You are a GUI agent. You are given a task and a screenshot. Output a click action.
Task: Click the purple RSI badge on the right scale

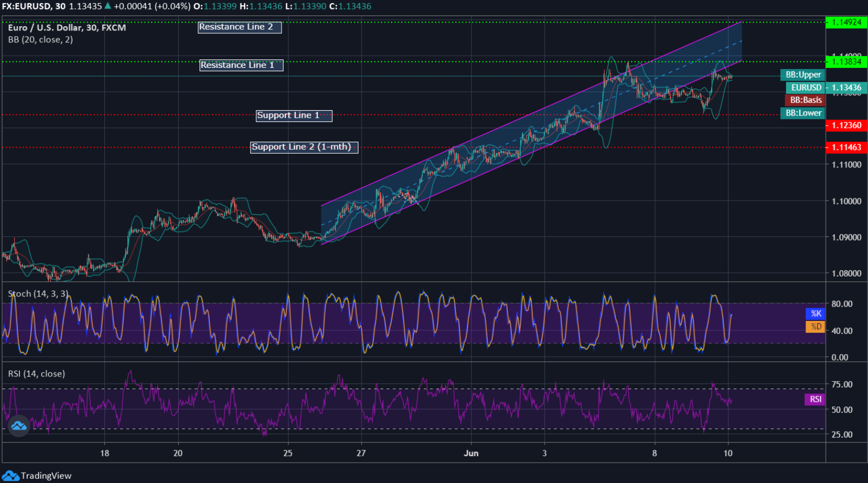(x=815, y=399)
